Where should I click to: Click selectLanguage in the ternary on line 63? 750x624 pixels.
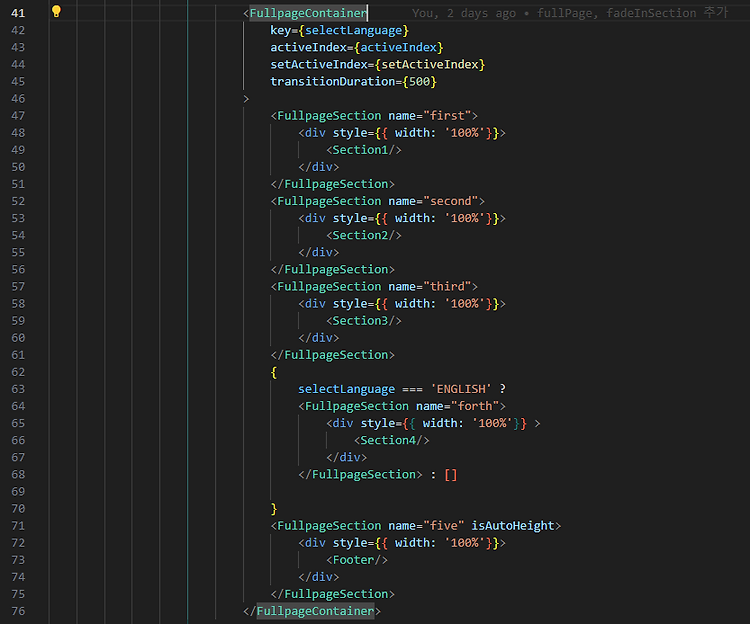point(347,389)
